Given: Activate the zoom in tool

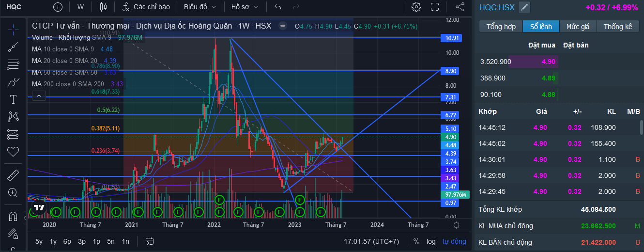Looking at the screenshot, I should click(x=13, y=192).
